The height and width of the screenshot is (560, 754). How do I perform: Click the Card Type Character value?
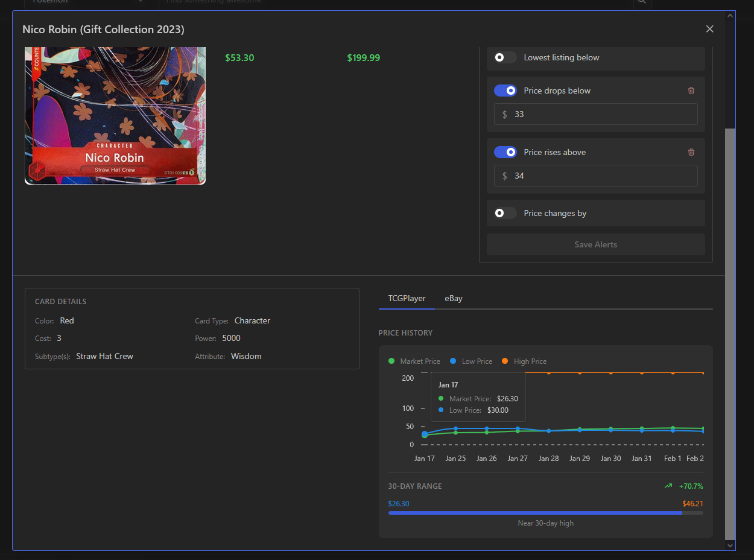click(252, 320)
